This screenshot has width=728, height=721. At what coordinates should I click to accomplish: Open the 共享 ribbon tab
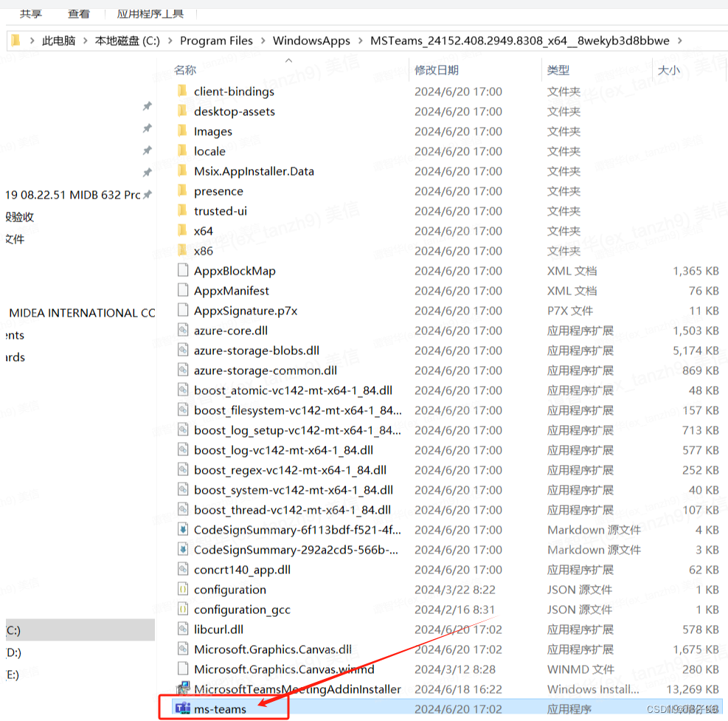coord(31,13)
